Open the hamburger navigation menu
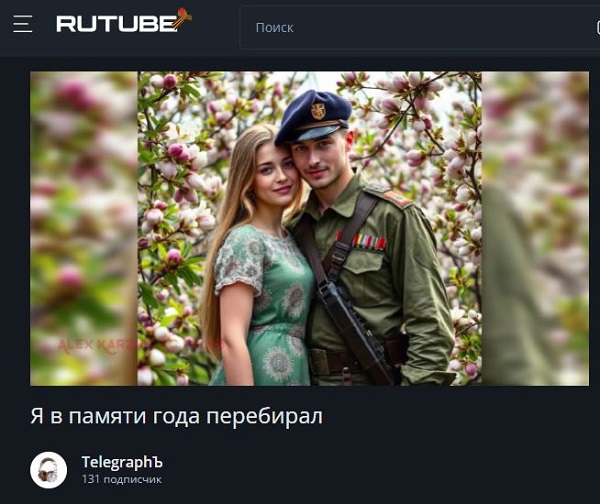This screenshot has width=600, height=504. [x=23, y=24]
